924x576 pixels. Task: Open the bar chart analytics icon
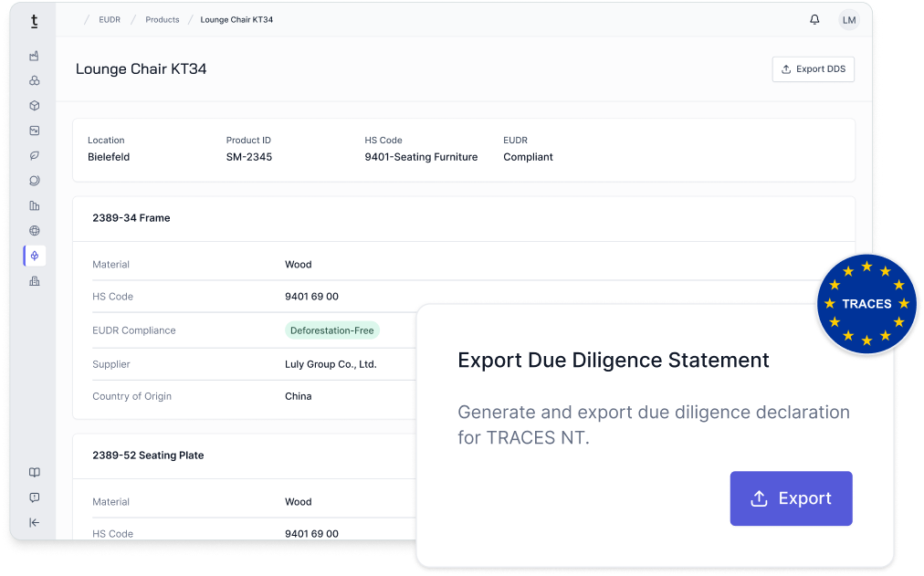34,205
